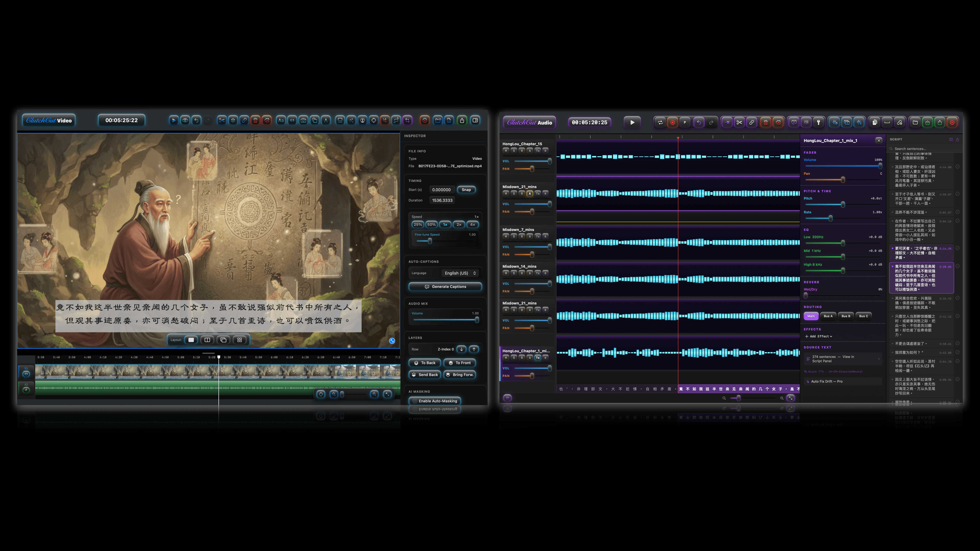980x551 pixels.
Task: Click the To Back layer button
Action: click(425, 363)
